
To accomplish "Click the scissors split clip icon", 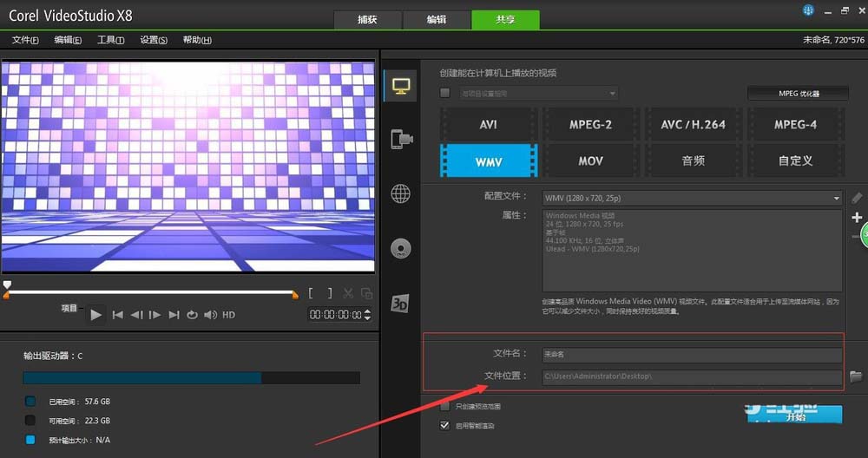I will click(348, 293).
